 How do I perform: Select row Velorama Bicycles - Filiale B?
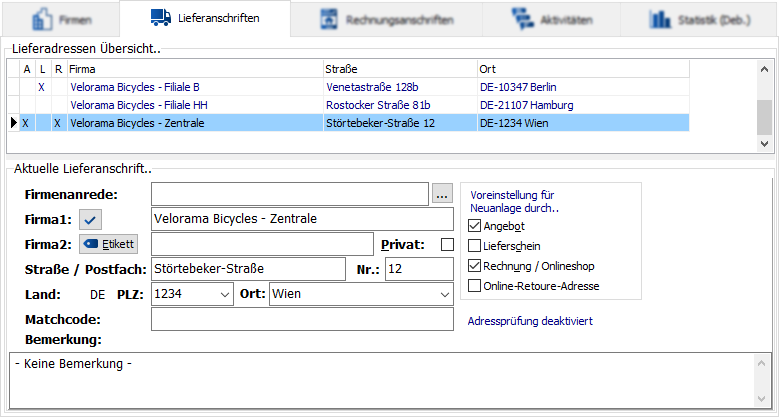(x=349, y=87)
